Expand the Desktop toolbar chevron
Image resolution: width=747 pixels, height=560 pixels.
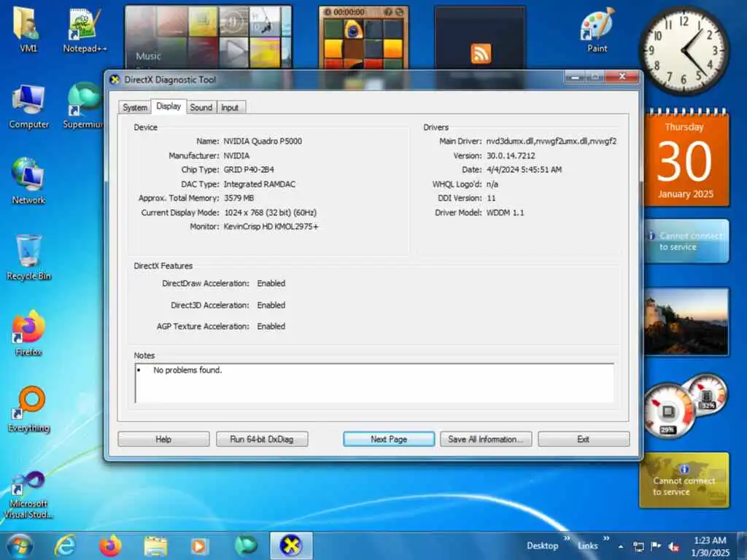click(x=567, y=539)
